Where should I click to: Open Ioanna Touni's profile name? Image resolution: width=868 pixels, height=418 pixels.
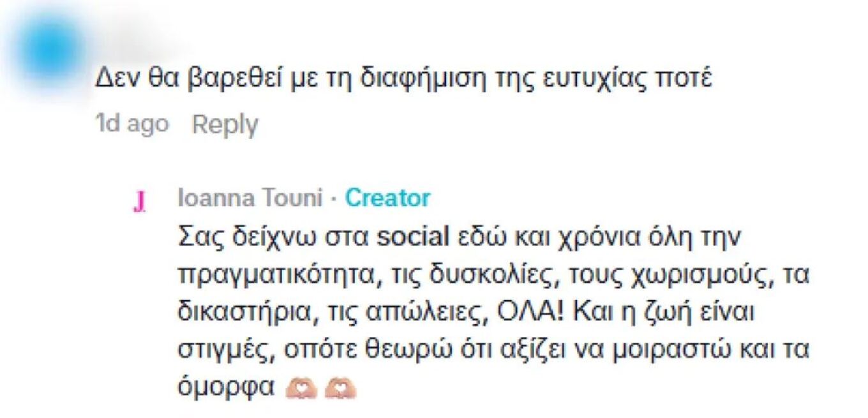(x=250, y=198)
